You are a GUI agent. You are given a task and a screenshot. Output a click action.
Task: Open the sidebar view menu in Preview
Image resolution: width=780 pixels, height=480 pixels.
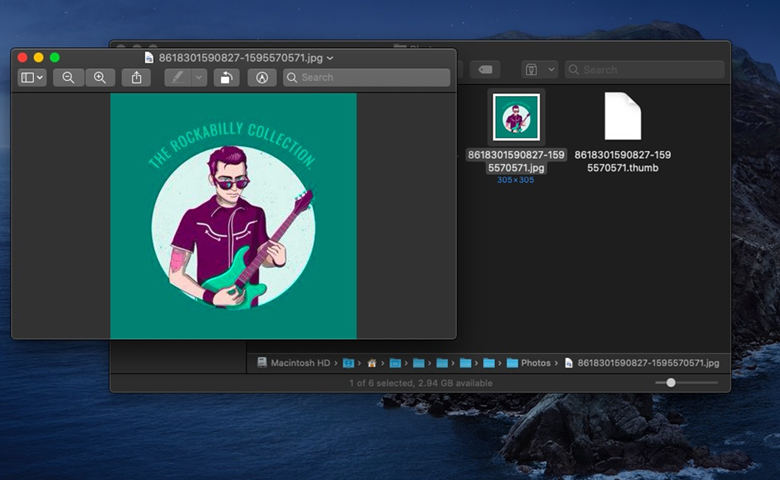point(32,78)
